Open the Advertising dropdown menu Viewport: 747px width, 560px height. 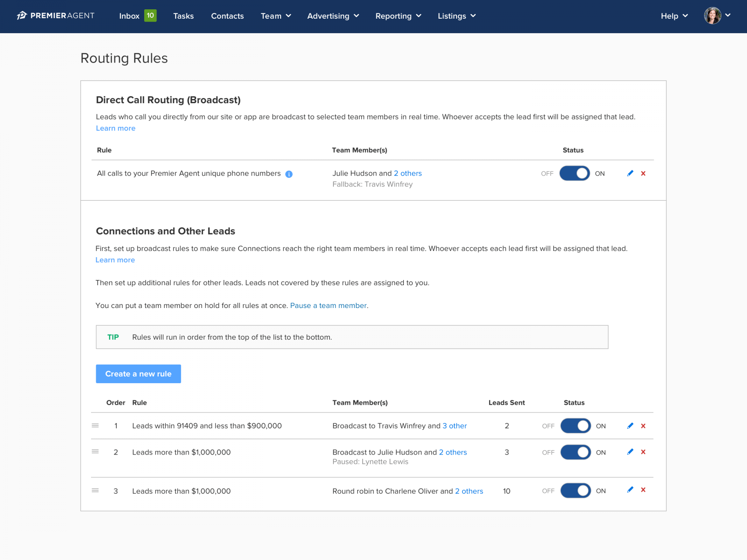pyautogui.click(x=332, y=16)
